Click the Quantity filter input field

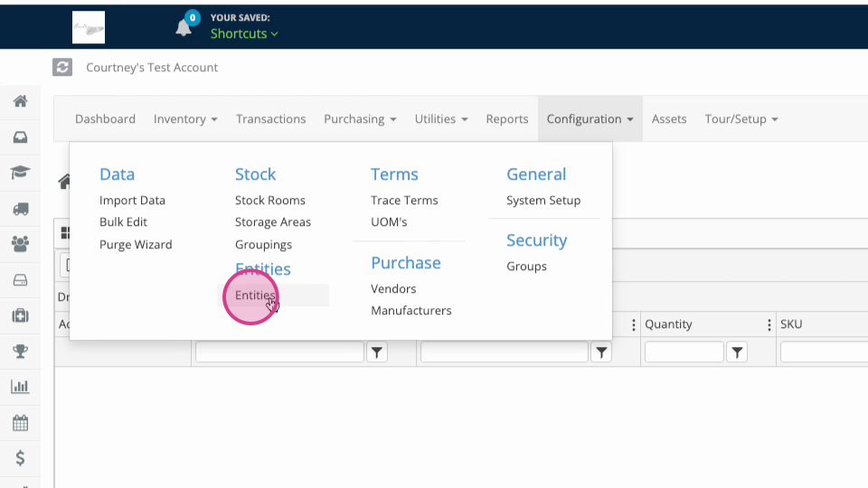(684, 352)
